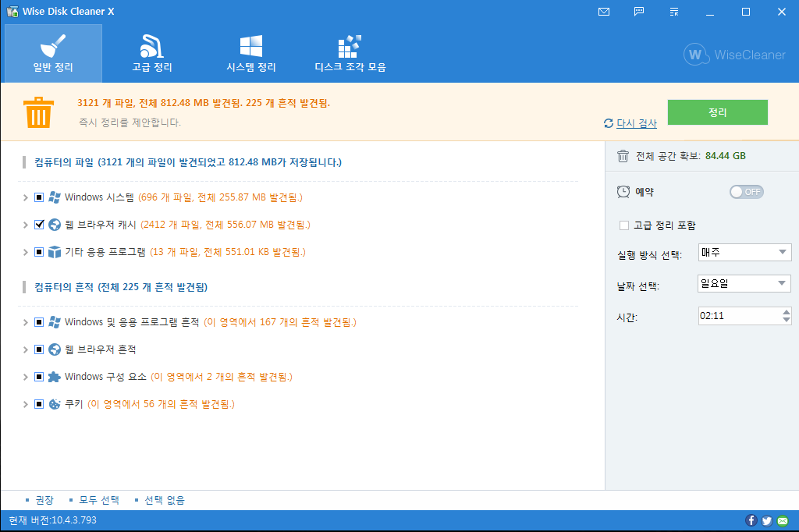Click the 선택 없음 link
Viewport: 799px width, 532px height.
click(164, 500)
